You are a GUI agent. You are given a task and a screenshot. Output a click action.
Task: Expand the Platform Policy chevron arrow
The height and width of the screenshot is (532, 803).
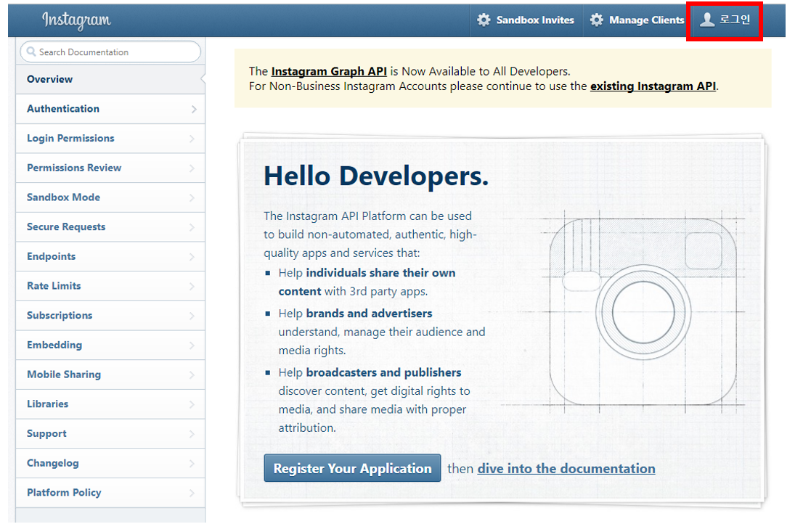click(192, 493)
